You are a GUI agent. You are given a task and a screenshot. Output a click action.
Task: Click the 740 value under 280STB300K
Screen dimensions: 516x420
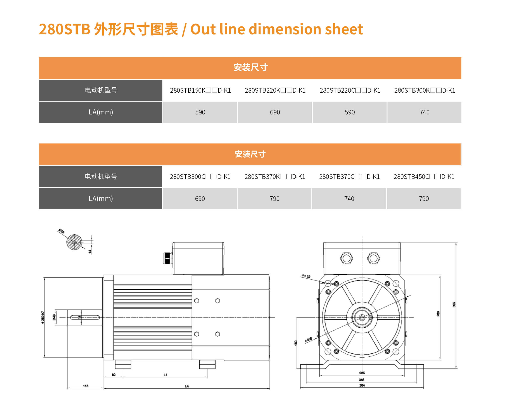(424, 112)
